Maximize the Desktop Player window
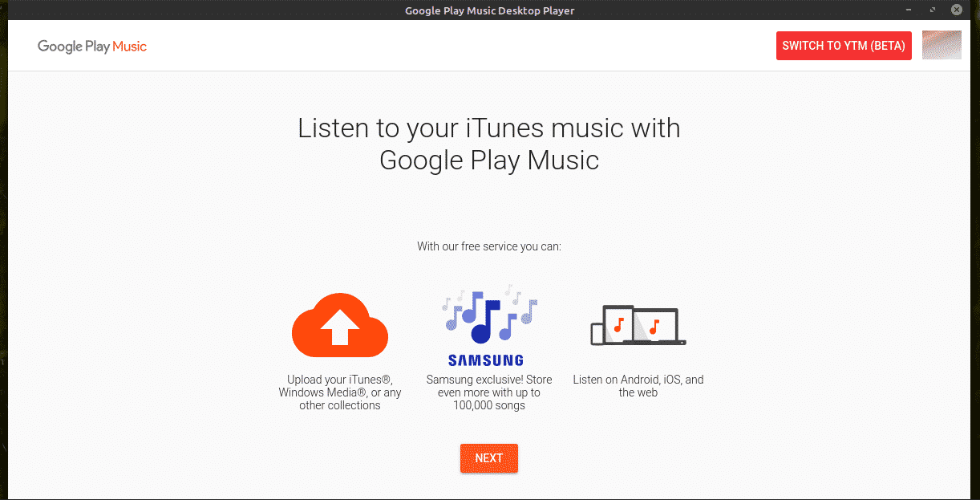 pyautogui.click(x=933, y=10)
